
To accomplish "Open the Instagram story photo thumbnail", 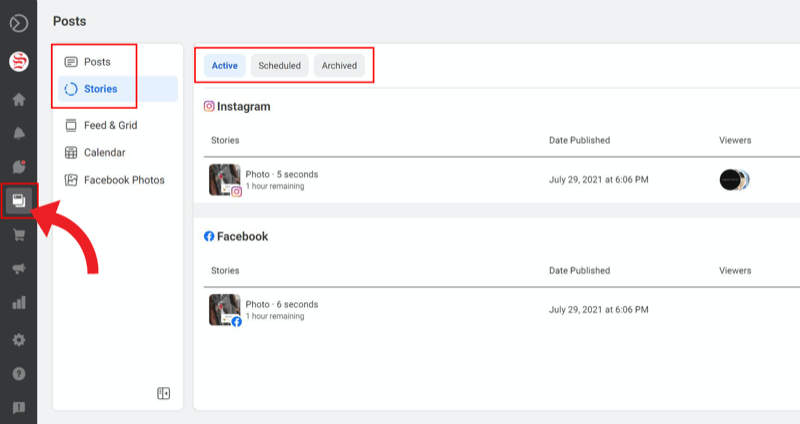I will (x=225, y=180).
